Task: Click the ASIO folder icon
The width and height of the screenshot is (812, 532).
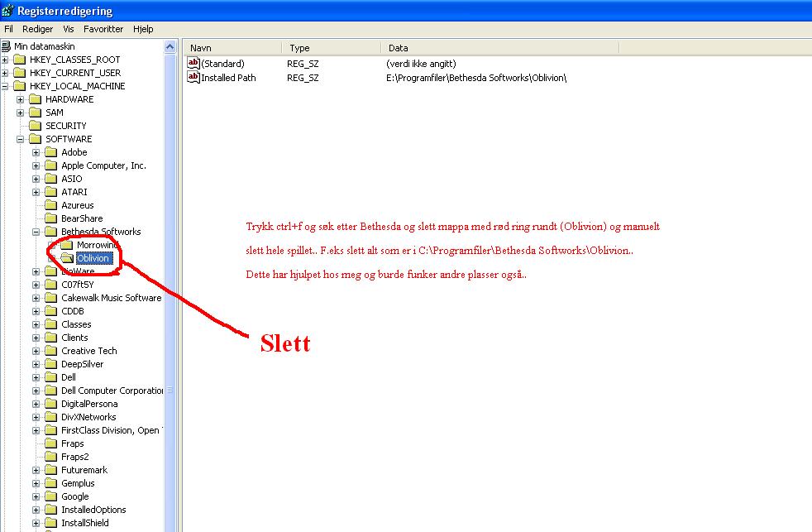Action: tap(51, 179)
